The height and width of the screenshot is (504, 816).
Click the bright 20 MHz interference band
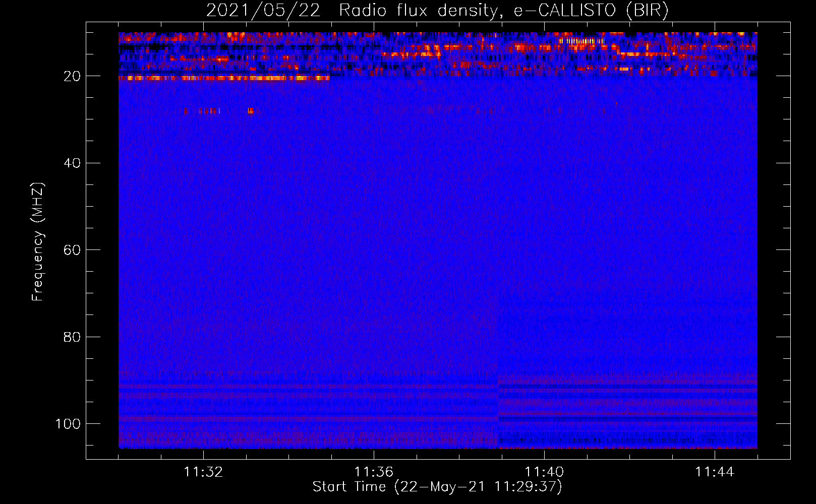pos(224,78)
